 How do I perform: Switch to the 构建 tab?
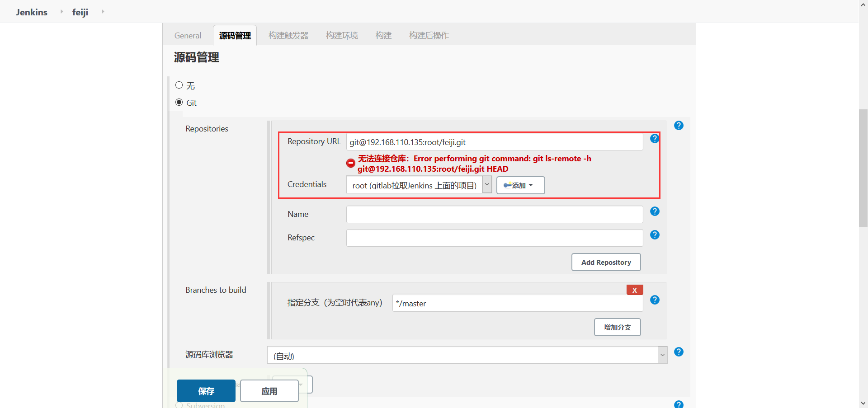pos(383,35)
